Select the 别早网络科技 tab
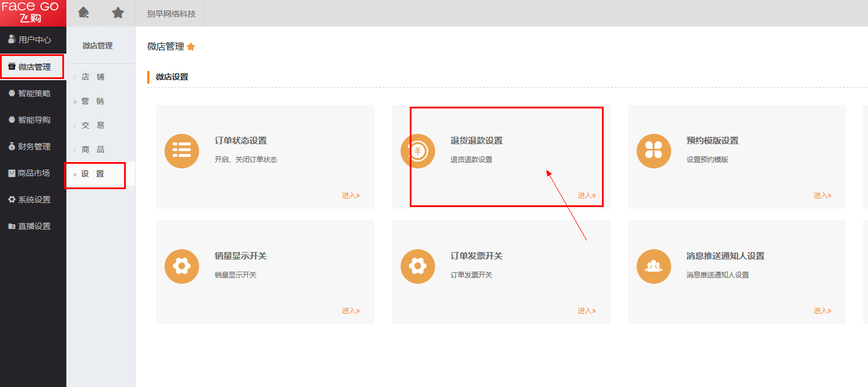 coord(171,13)
